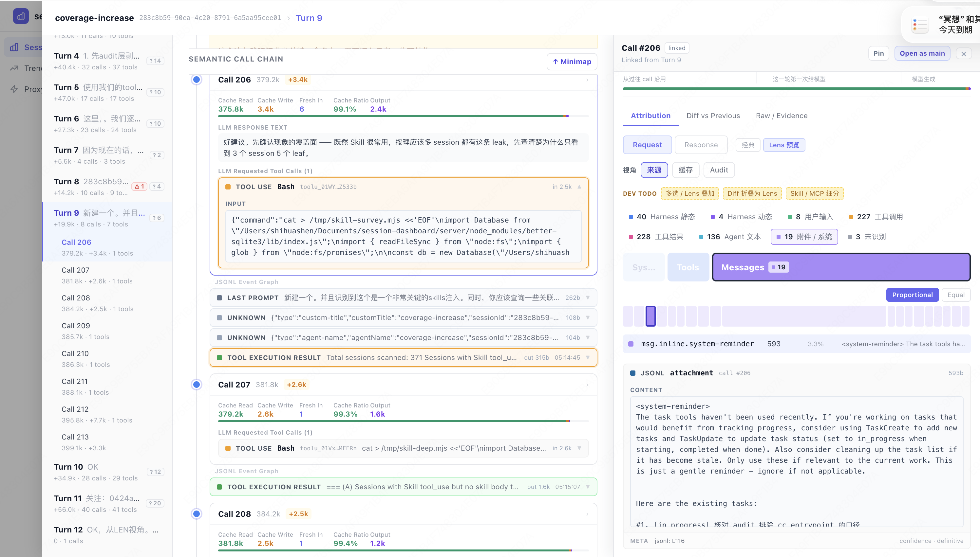Expand the 'Total sessions scanned' execution result
This screenshot has width=980, height=557.
pyautogui.click(x=404, y=357)
